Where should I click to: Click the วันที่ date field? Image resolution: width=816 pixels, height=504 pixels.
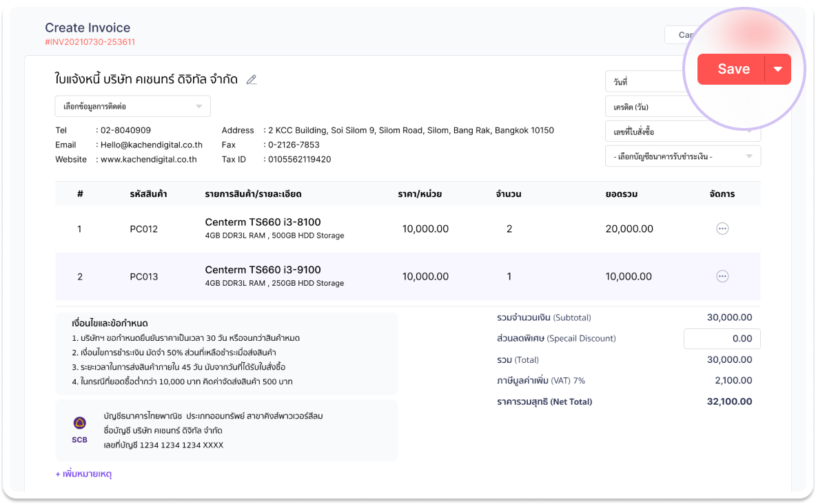click(644, 82)
